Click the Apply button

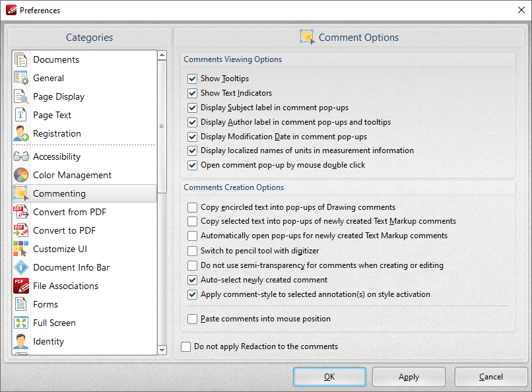[x=409, y=377]
